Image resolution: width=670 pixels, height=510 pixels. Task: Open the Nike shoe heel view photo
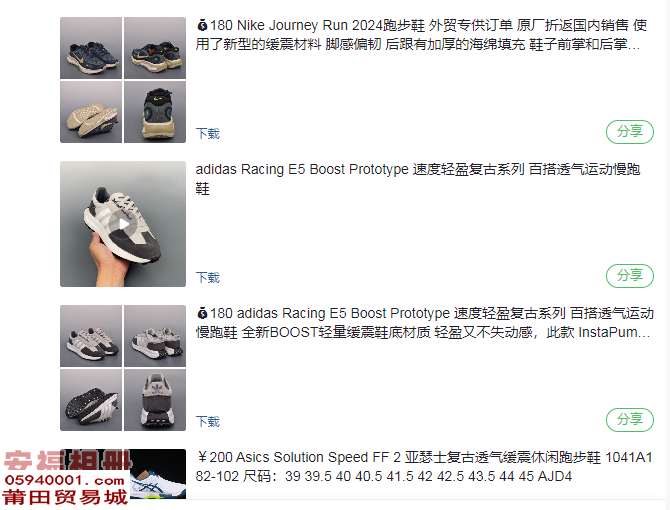click(155, 112)
